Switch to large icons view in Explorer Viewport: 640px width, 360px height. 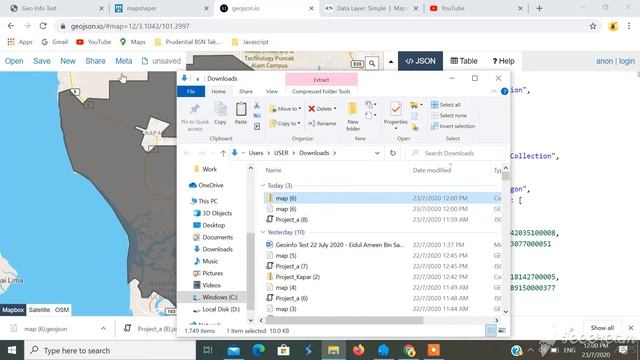coord(502,331)
